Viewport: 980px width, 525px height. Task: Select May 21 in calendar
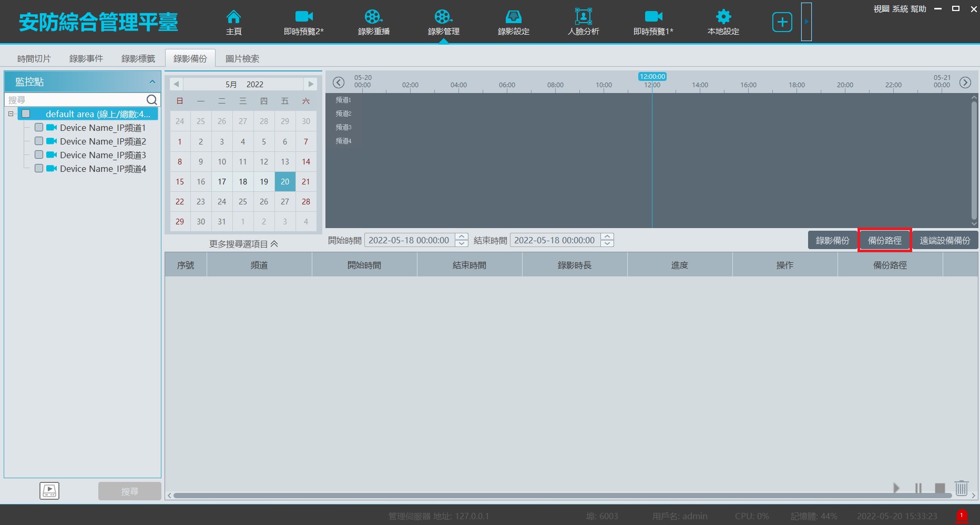point(306,182)
